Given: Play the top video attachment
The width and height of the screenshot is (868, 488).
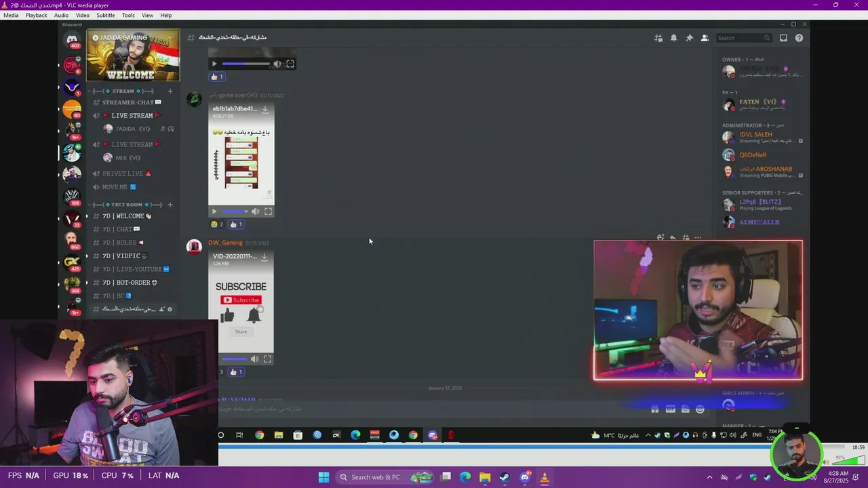Looking at the screenshot, I should click(214, 64).
